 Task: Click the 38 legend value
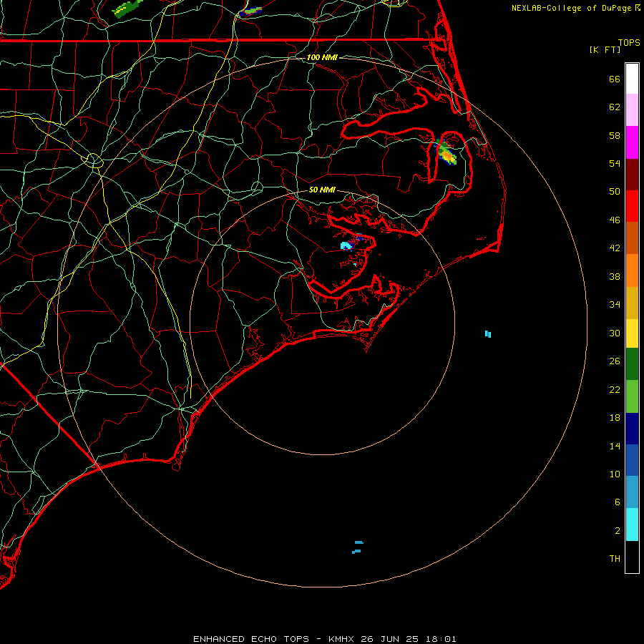pyautogui.click(x=615, y=277)
